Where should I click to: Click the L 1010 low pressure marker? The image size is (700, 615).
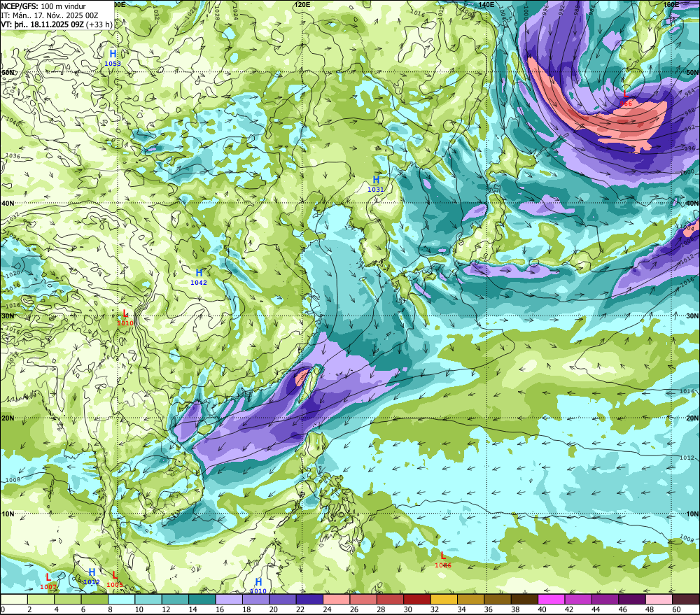click(125, 318)
